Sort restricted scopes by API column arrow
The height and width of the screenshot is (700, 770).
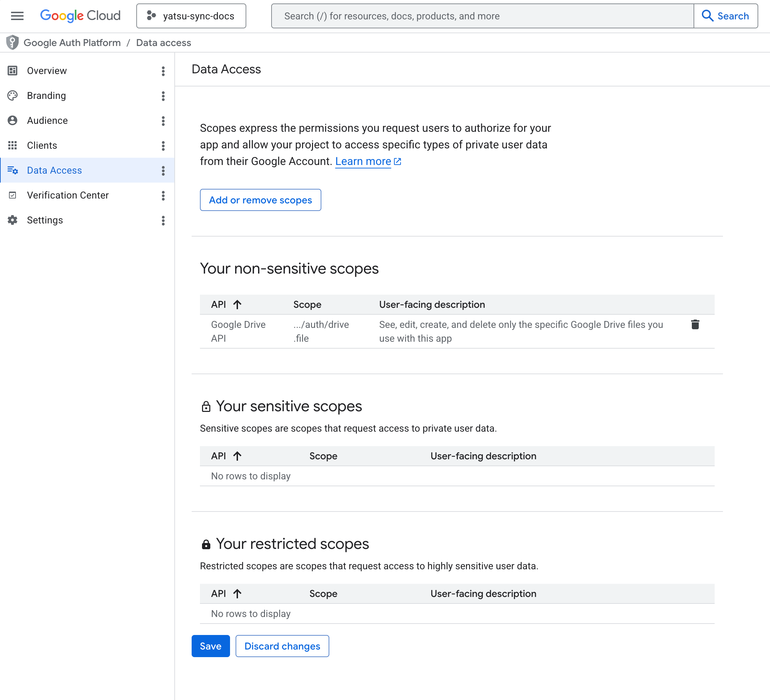coord(237,593)
